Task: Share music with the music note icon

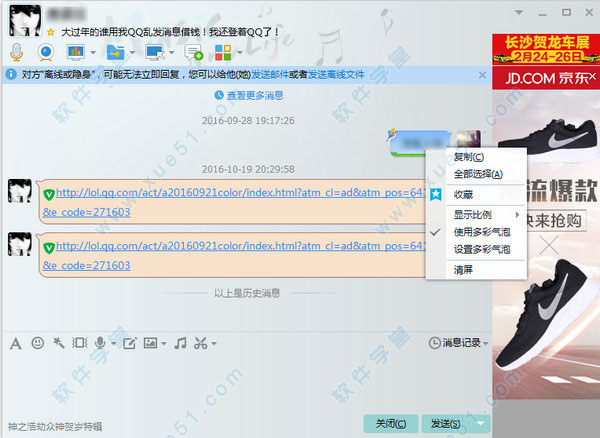Action: (x=181, y=343)
